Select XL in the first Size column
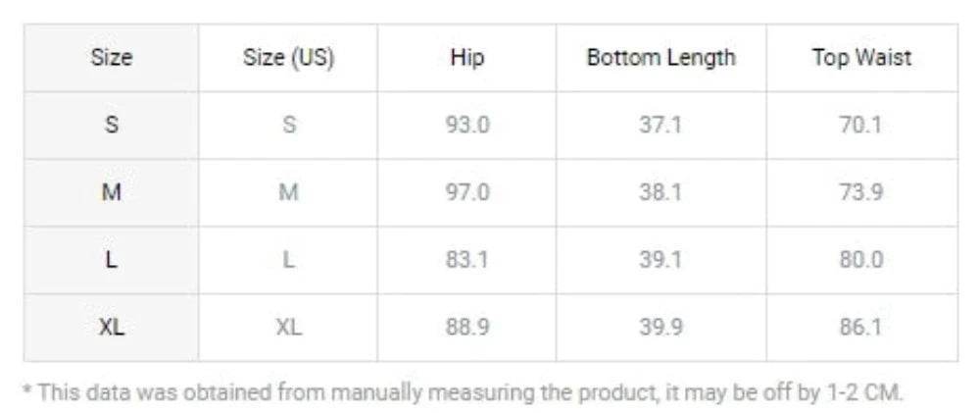Image resolution: width=980 pixels, height=413 pixels. (112, 327)
